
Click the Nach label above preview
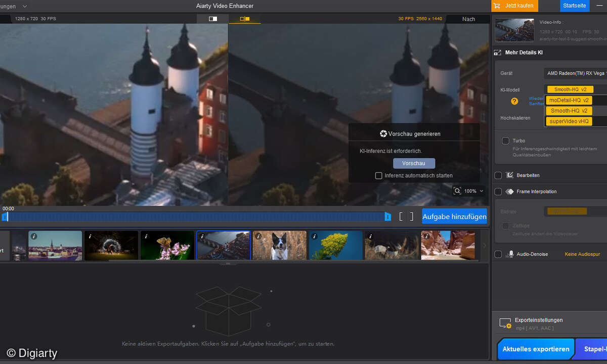point(468,19)
